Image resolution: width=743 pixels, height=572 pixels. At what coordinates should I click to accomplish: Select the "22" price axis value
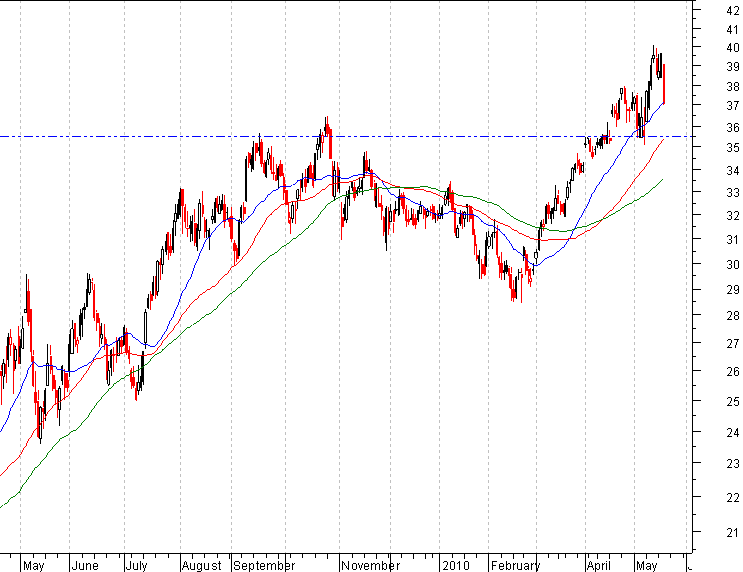pos(733,497)
